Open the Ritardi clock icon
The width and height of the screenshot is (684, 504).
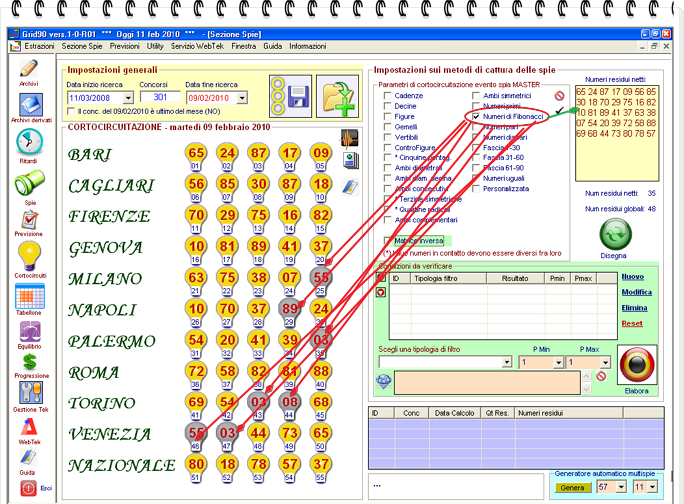pyautogui.click(x=29, y=142)
